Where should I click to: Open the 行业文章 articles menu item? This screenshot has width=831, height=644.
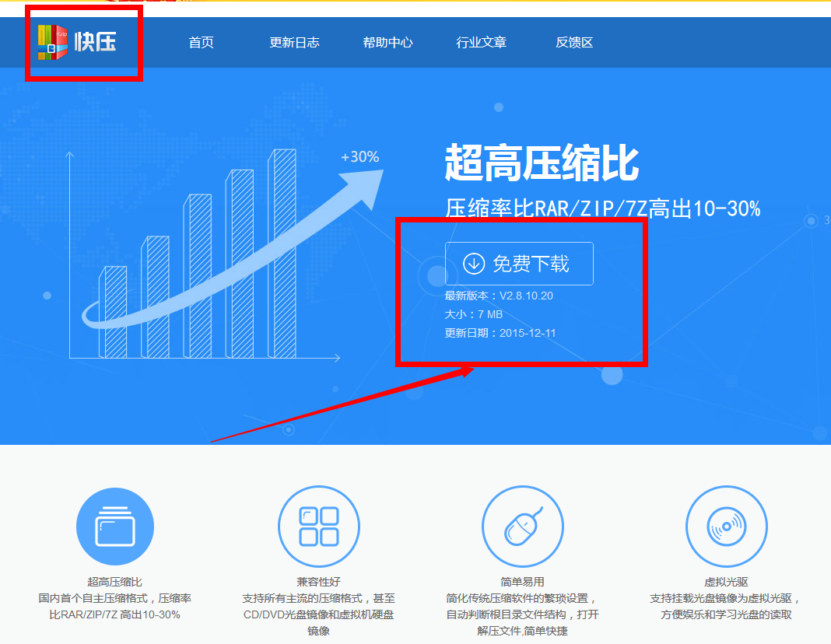coord(481,42)
